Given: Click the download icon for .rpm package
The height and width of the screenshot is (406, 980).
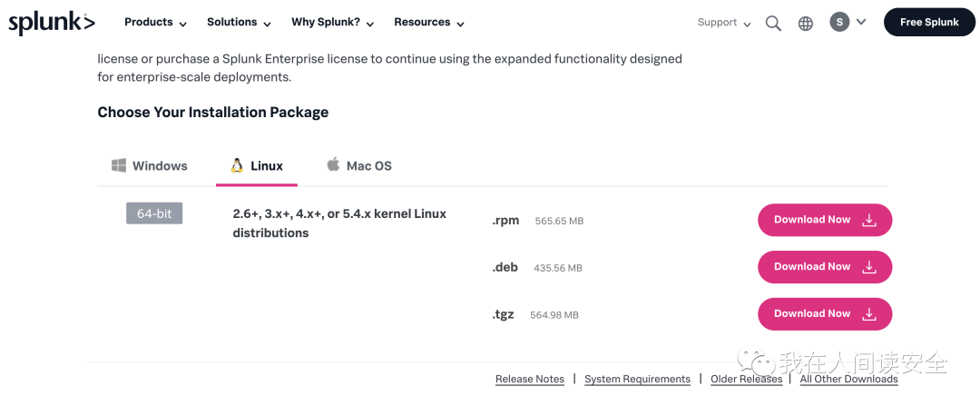Looking at the screenshot, I should [868, 220].
